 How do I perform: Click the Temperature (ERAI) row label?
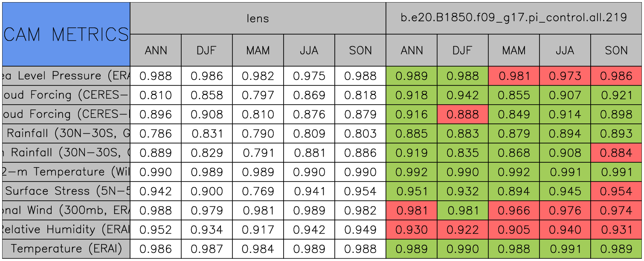pyautogui.click(x=66, y=249)
